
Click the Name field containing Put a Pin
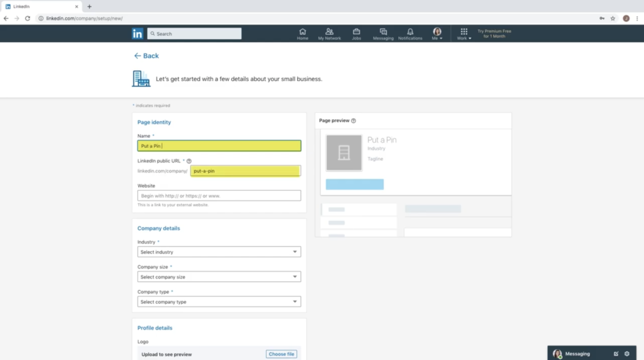219,146
